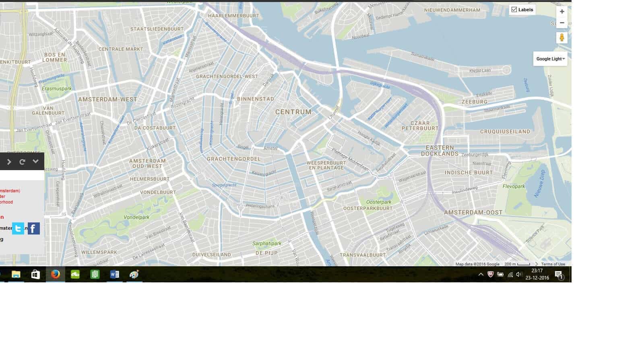Click the CENTRALE MARKT label
Screen dimensions: 644x362
(x=121, y=49)
